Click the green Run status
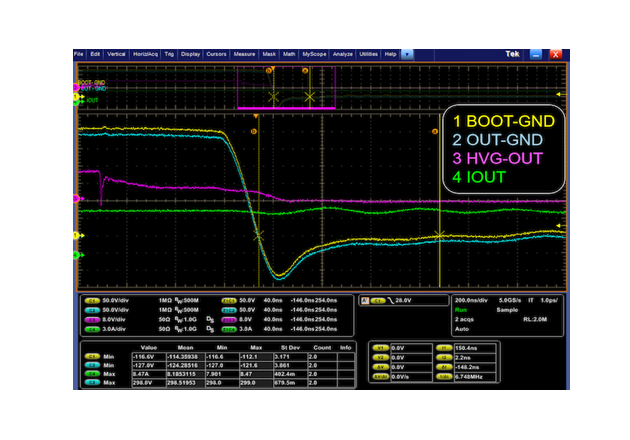Screen dimensions: 630x440 [460, 310]
